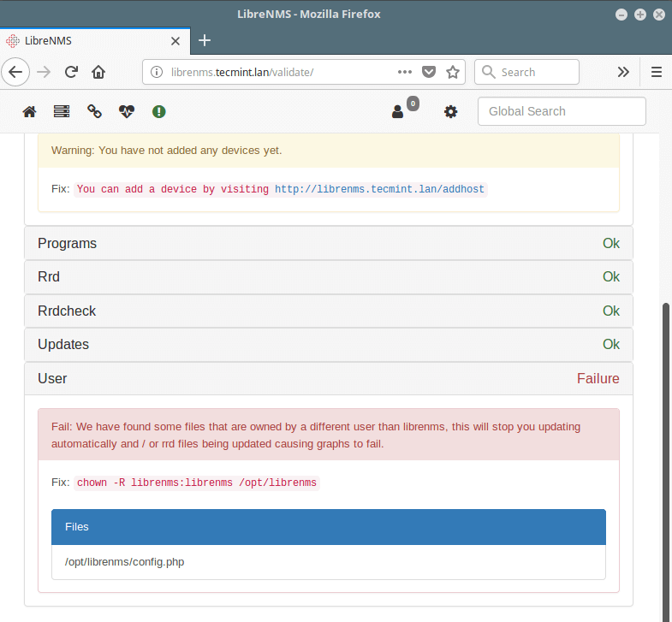
Task: Bookmark this page with star icon
Action: click(x=453, y=72)
